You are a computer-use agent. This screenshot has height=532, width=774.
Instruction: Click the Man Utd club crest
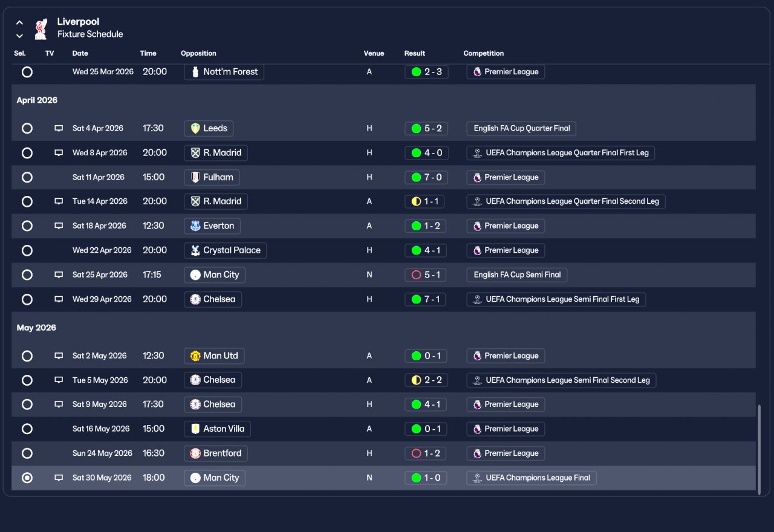pos(195,356)
